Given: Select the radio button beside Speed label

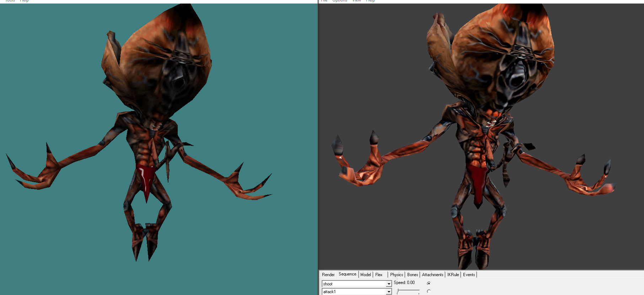Looking at the screenshot, I should pos(429,283).
